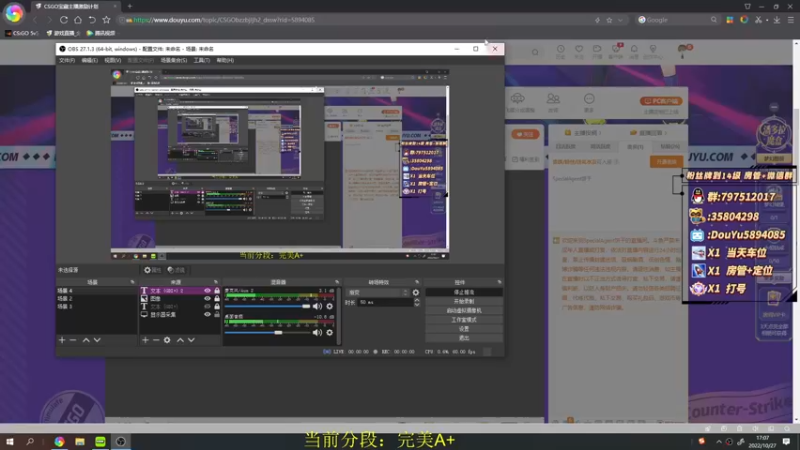This screenshot has width=800, height=450.
Task: Click the Exit button in OBS controls
Action: click(464, 338)
